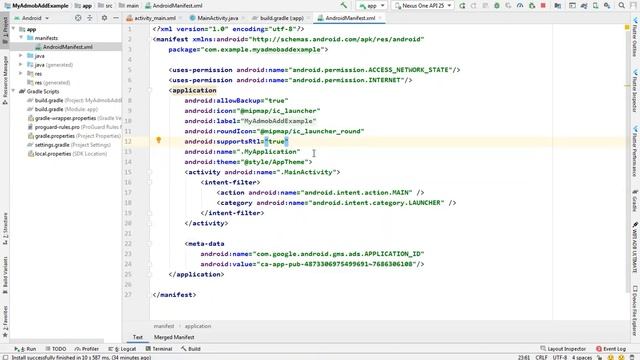Toggle the Project side tool window tab
Image resolution: width=640 pixels, height=360 pixels.
[5, 31]
